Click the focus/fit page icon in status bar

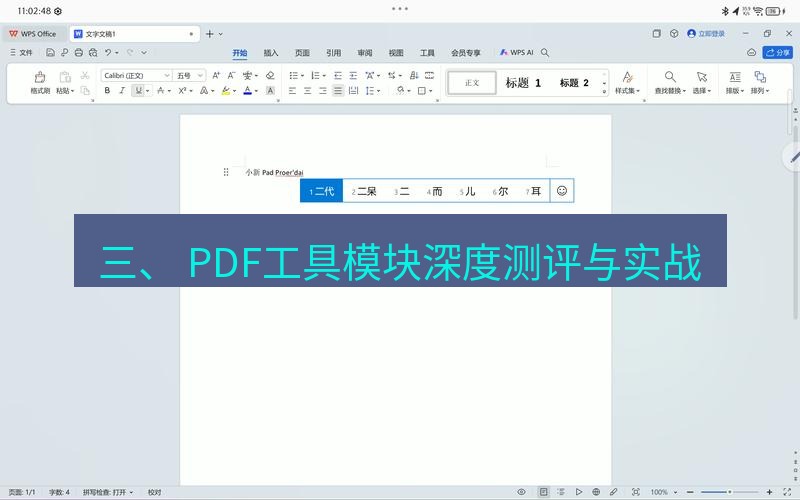(x=636, y=492)
